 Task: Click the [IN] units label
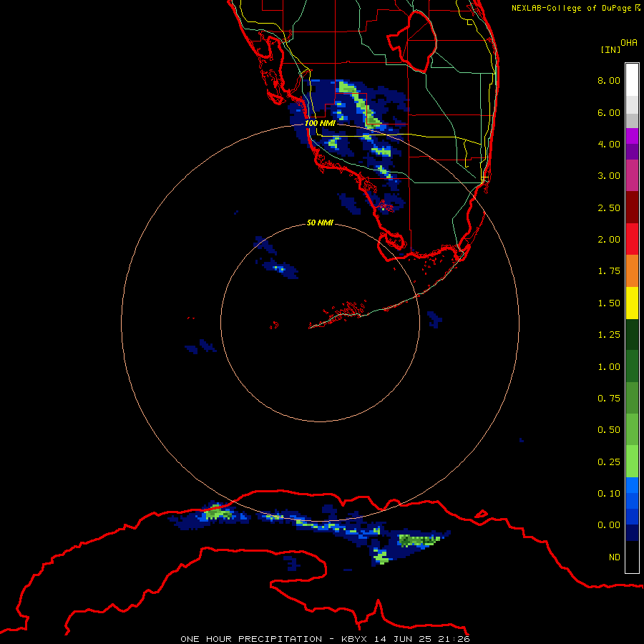(x=610, y=49)
